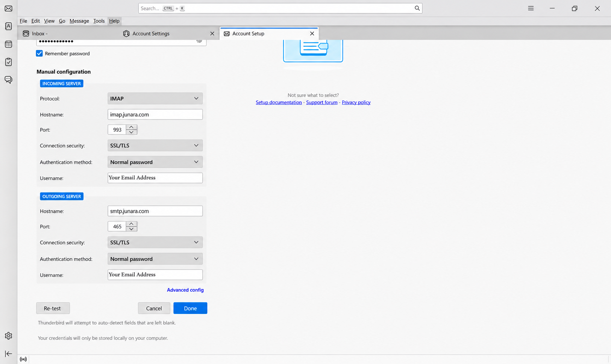Open the Settings gear icon
611x364 pixels.
coord(8,336)
